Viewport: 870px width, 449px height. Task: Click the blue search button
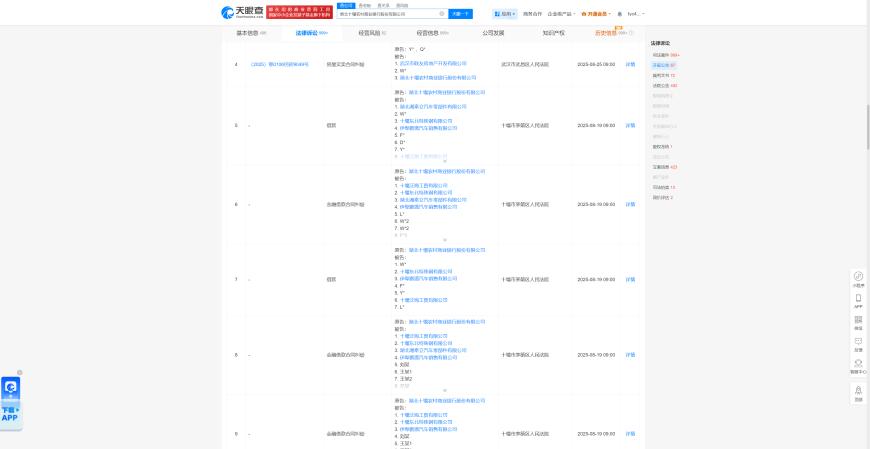tap(461, 14)
